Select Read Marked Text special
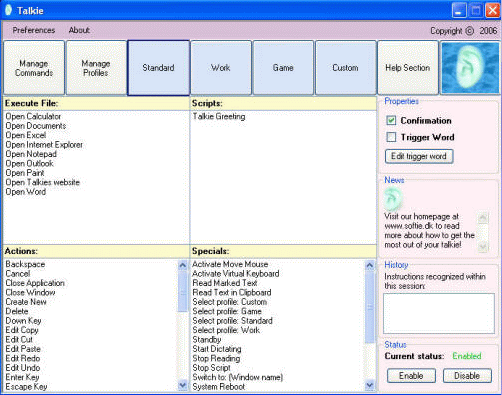502x395 pixels. pyautogui.click(x=225, y=283)
